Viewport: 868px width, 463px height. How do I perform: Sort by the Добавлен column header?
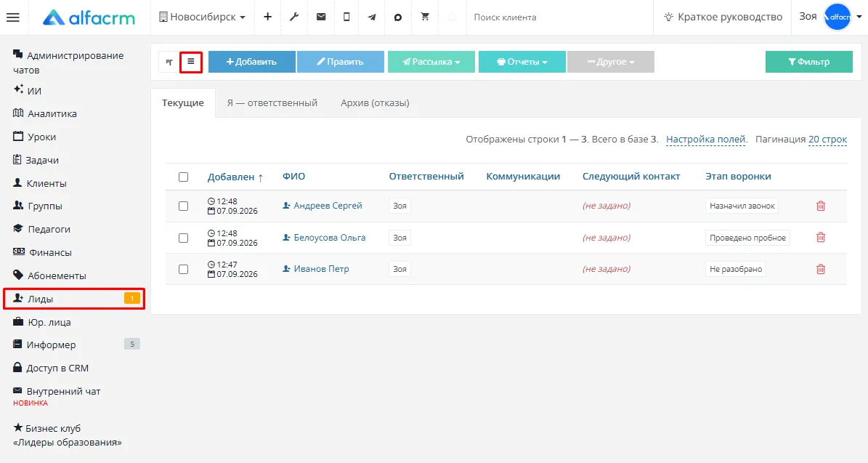235,177
